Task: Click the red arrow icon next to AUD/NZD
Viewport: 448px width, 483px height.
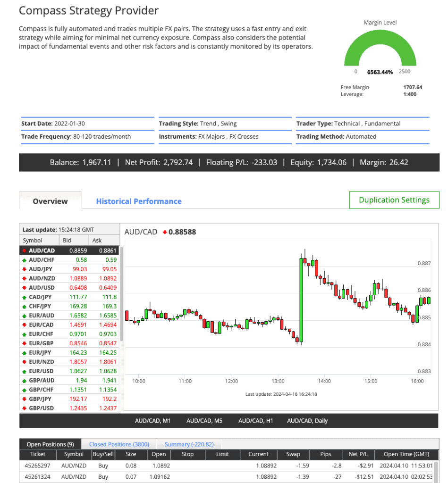Action: tap(24, 279)
